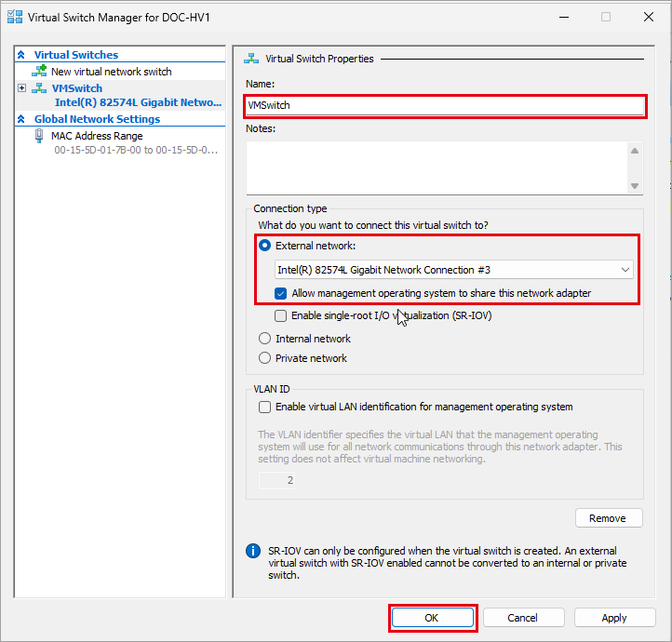Screen dimensions: 672x642
Task: Open MAC Address Range settings
Action: tap(97, 136)
